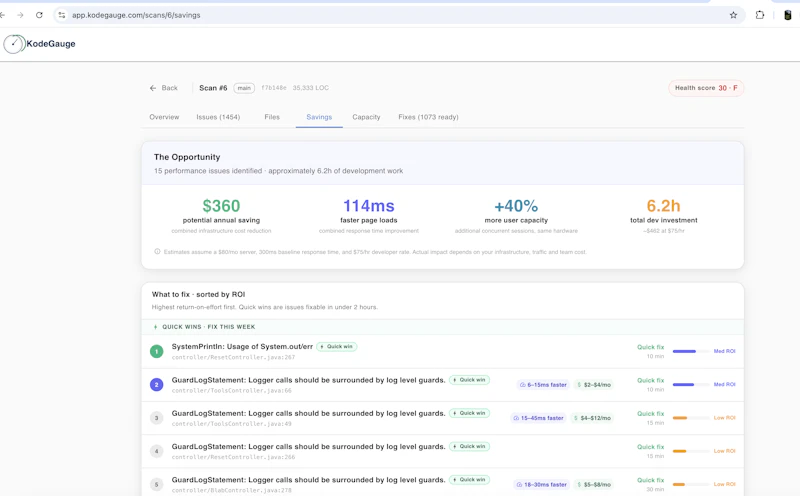Open the browser extensions puzzle icon
This screenshot has height=496, width=800.
[760, 15]
